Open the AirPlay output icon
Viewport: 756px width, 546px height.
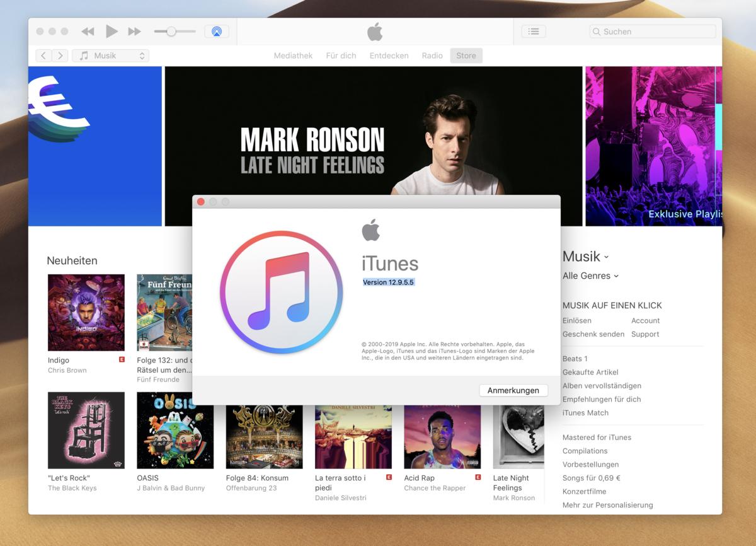coord(217,32)
